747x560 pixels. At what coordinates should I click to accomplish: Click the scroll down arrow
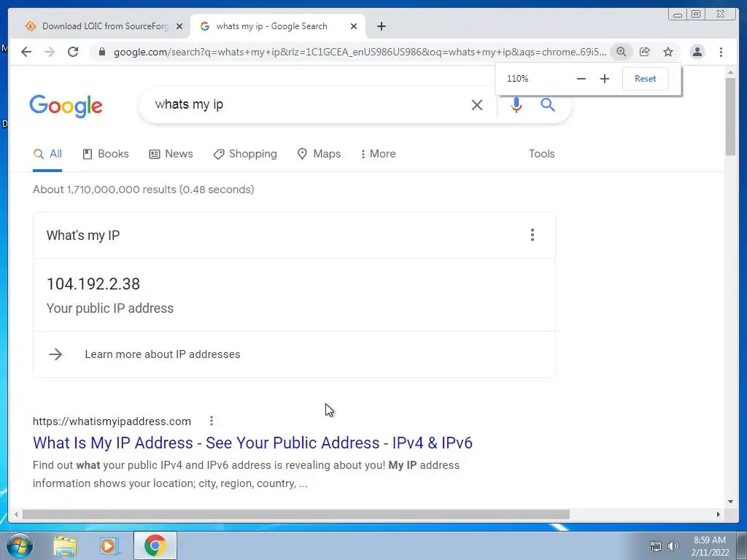[730, 501]
